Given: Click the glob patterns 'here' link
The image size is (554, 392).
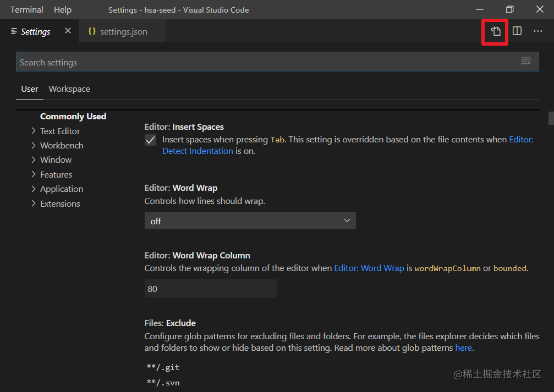Looking at the screenshot, I should tap(463, 348).
